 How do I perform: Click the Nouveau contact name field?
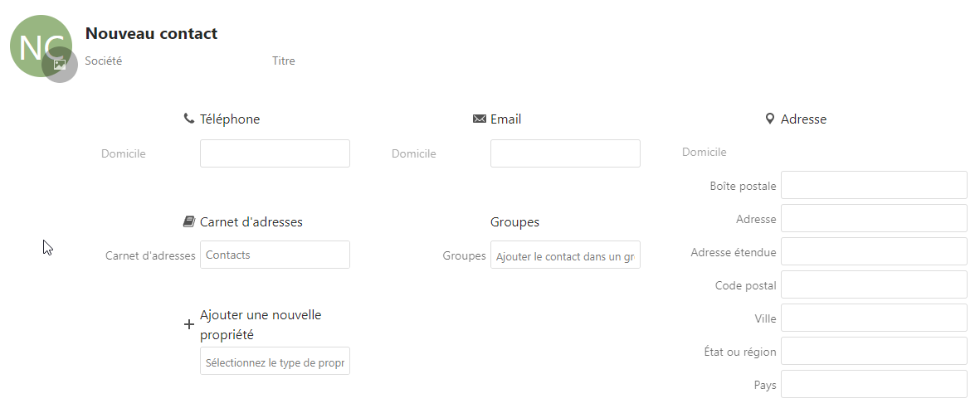(x=151, y=34)
